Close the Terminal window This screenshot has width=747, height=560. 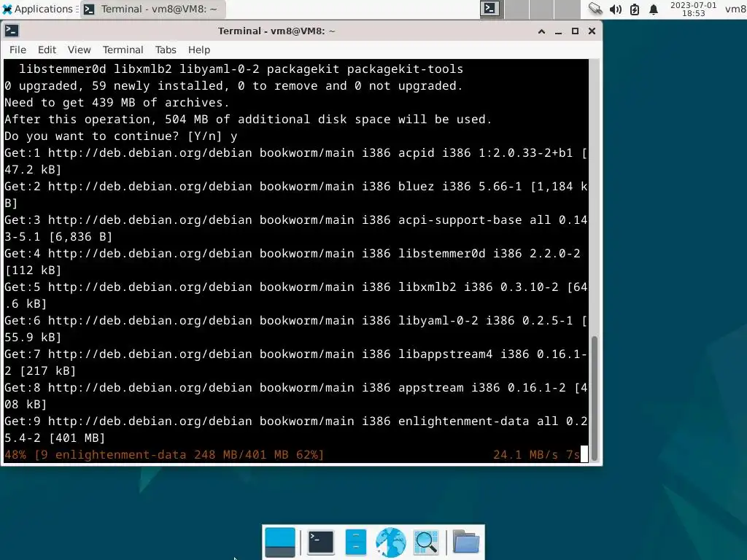(x=592, y=31)
